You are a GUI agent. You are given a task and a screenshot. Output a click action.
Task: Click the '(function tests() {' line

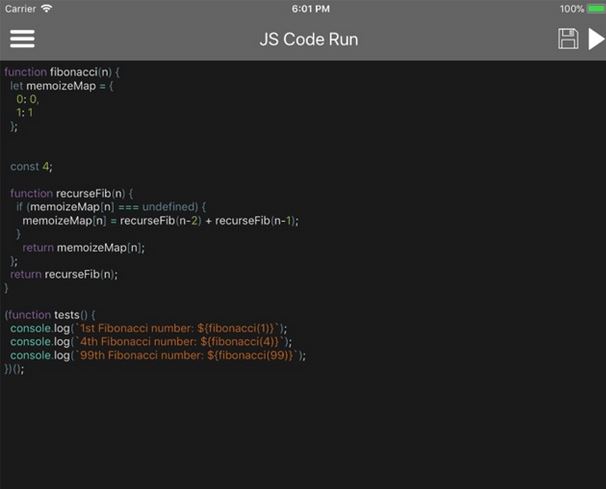[x=50, y=315]
